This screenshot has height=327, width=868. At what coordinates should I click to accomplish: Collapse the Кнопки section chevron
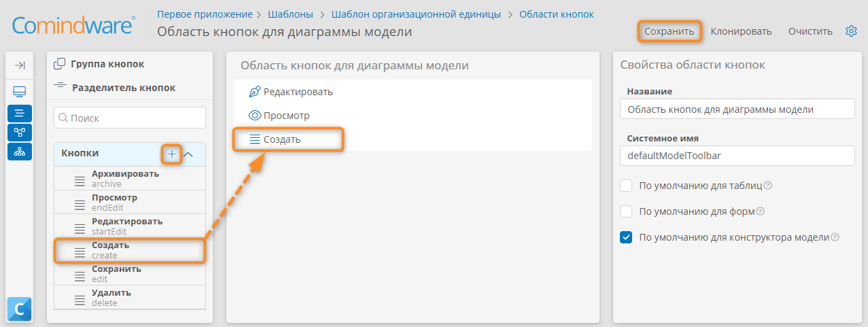pyautogui.click(x=189, y=154)
